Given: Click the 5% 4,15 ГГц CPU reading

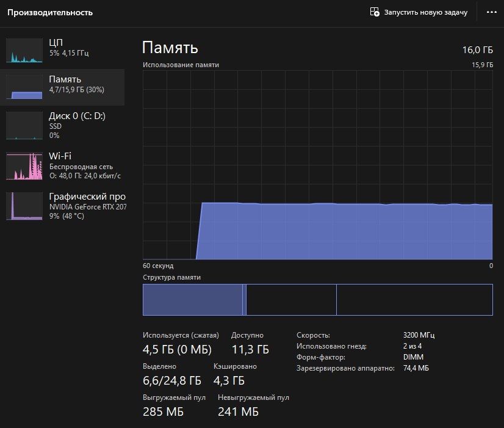Looking at the screenshot, I should 69,53.
